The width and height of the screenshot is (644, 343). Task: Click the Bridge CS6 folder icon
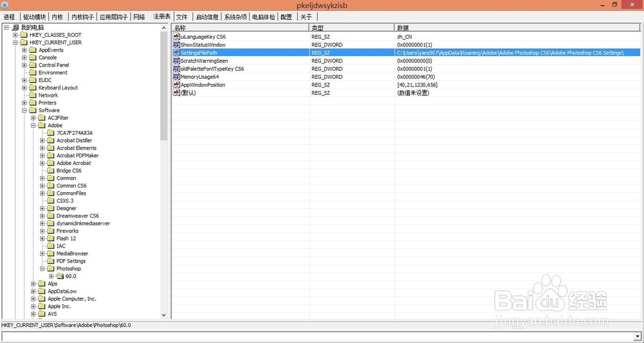tap(50, 171)
